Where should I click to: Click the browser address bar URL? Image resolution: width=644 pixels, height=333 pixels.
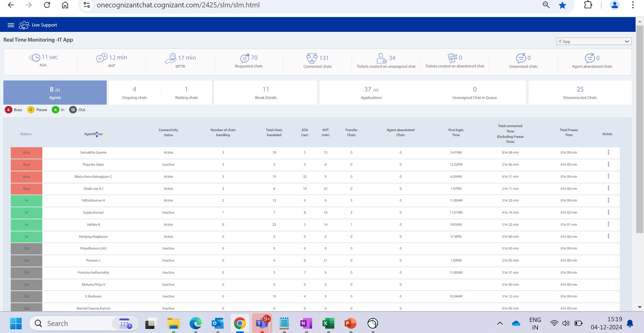pyautogui.click(x=178, y=5)
